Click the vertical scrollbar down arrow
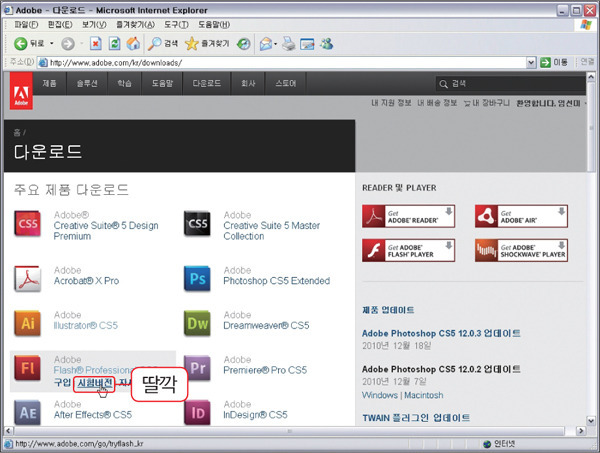The image size is (600, 453). 591,420
